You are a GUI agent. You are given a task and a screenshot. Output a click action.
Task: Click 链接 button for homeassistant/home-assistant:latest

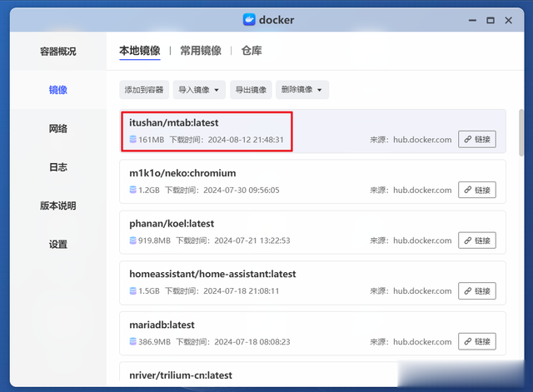477,290
